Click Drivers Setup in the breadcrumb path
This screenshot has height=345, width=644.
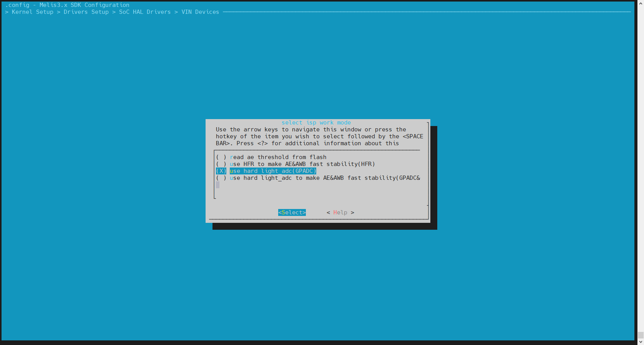tap(86, 12)
